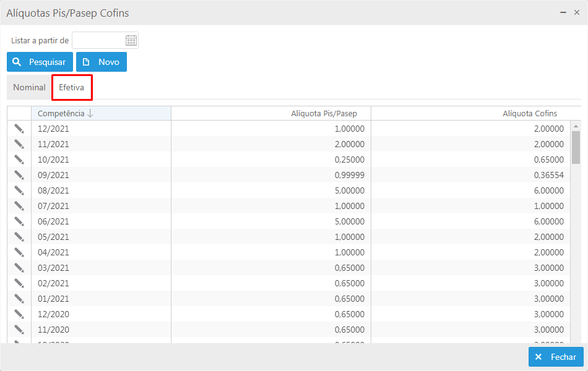Select the 09/2021 competência cell

tap(102, 175)
